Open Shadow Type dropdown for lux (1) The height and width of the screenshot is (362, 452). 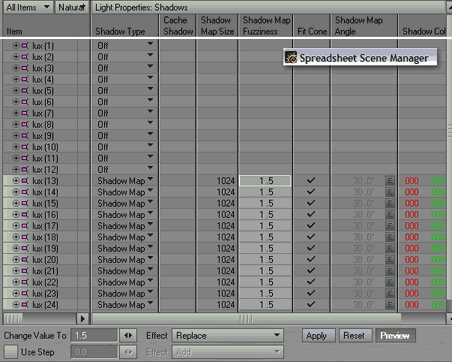pyautogui.click(x=150, y=44)
